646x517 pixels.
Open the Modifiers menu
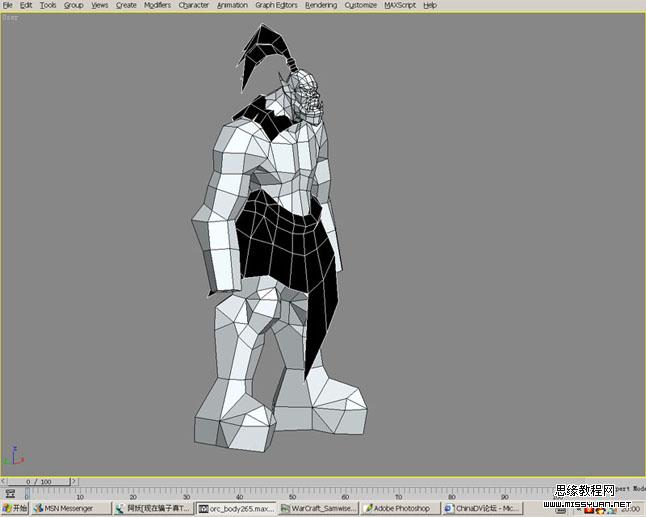click(x=157, y=5)
